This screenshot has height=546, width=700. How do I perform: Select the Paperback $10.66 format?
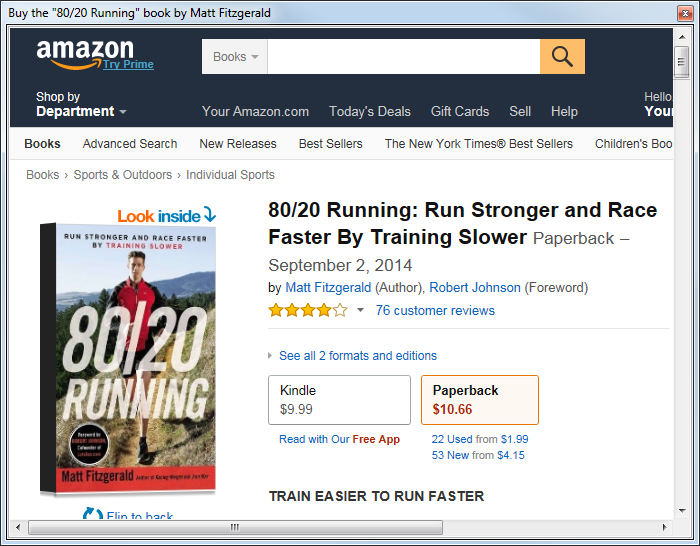coord(479,400)
